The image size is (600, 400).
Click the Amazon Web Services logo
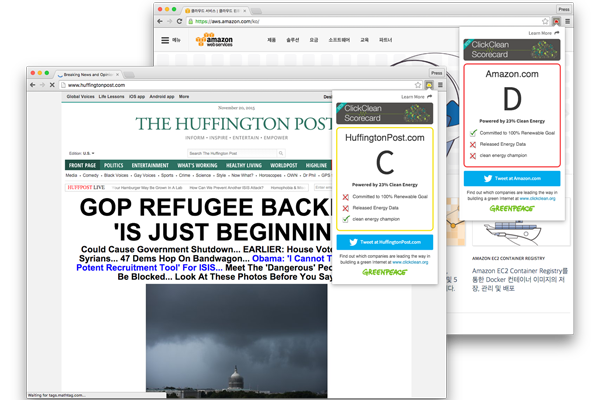coord(214,40)
